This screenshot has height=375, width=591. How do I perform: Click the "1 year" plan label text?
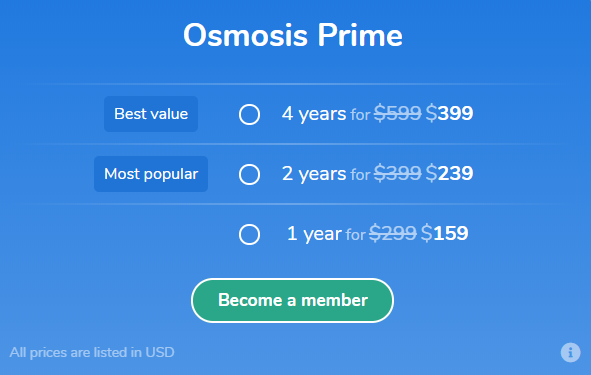pos(314,233)
